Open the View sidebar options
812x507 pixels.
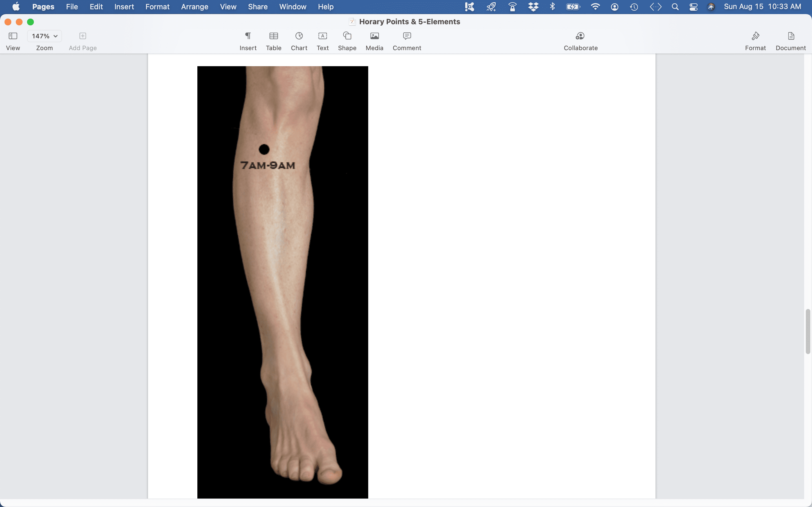pos(13,36)
